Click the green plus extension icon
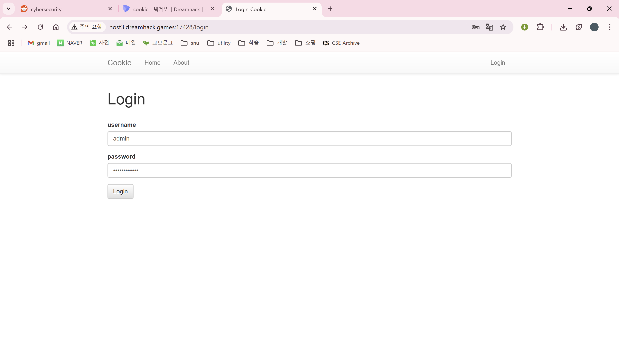The height and width of the screenshot is (364, 619). (524, 27)
